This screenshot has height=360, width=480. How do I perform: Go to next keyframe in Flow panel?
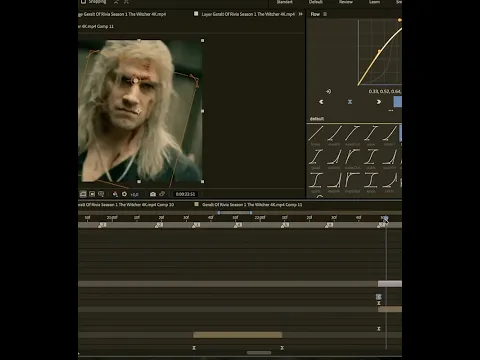(379, 102)
